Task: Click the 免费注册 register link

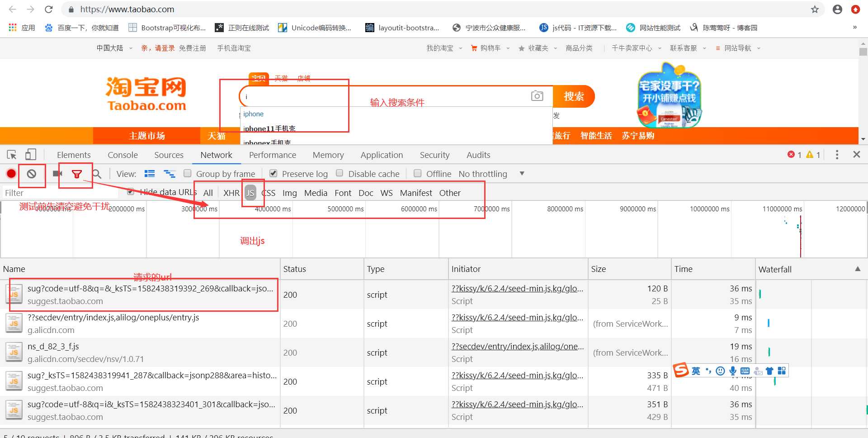Action: pyautogui.click(x=193, y=48)
